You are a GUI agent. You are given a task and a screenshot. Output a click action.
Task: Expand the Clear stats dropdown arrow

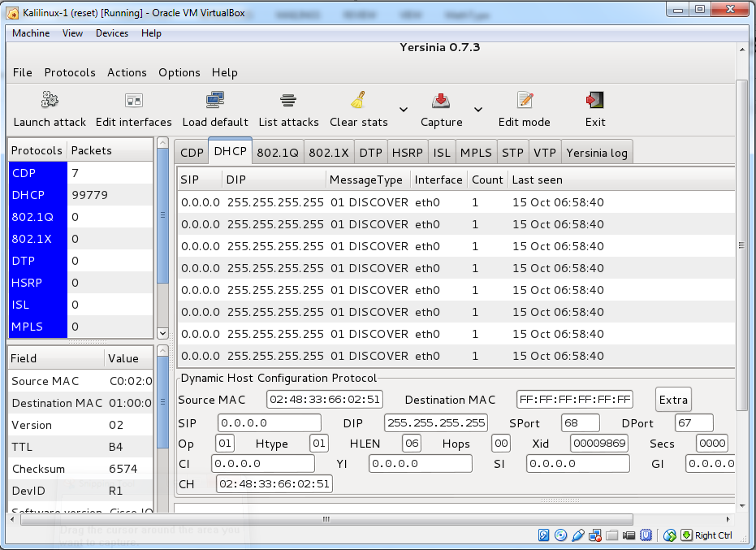[404, 110]
